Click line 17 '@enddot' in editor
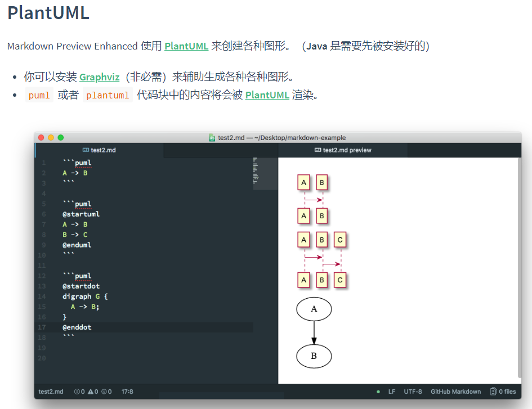This screenshot has width=532, height=409. [x=77, y=327]
